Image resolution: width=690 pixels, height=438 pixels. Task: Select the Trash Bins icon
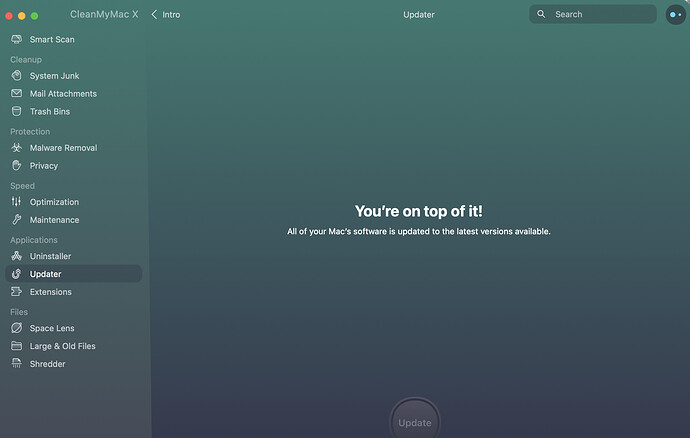coord(16,111)
